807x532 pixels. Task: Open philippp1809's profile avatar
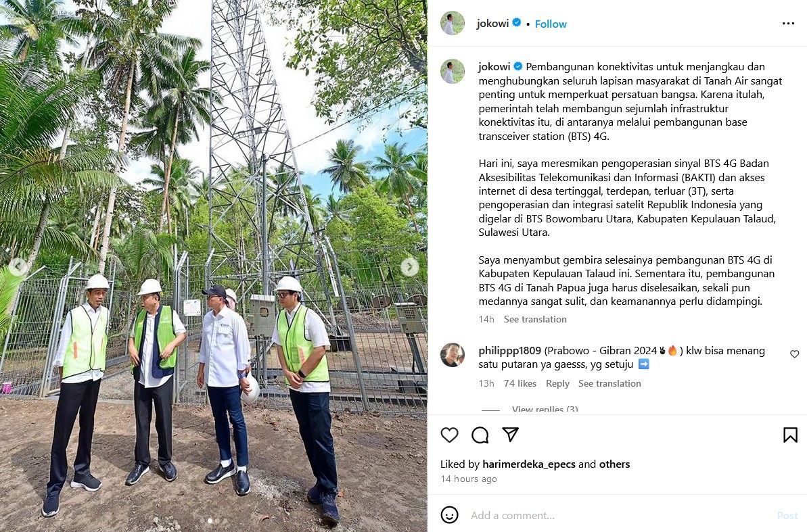[453, 355]
